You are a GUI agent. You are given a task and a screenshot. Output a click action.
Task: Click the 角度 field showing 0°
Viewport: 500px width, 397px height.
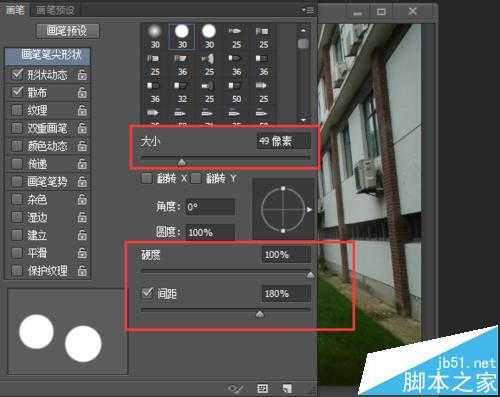210,207
